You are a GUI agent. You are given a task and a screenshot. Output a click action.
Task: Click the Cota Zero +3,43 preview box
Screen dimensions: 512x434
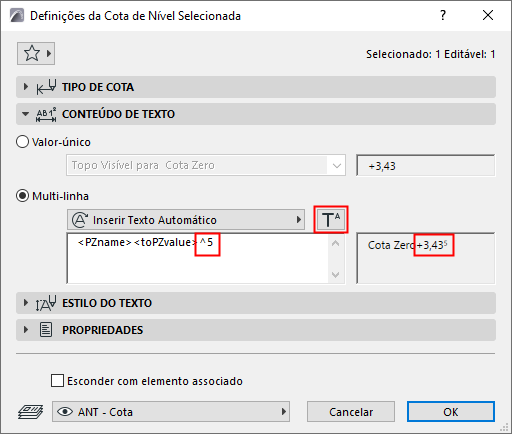(x=426, y=258)
